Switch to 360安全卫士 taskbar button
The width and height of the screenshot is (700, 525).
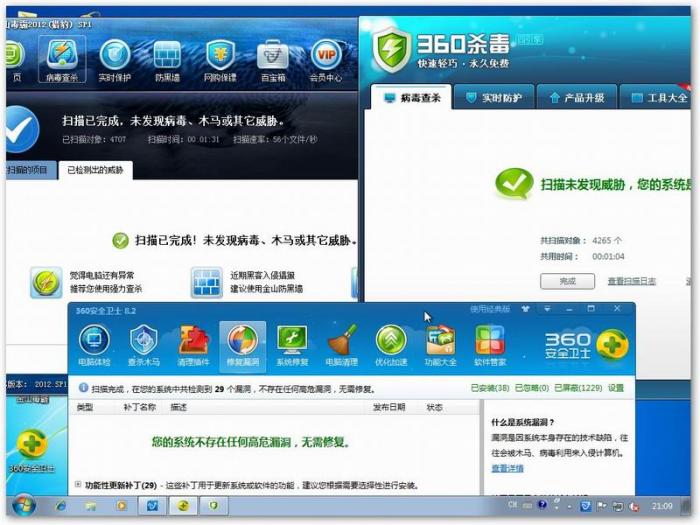click(x=183, y=506)
